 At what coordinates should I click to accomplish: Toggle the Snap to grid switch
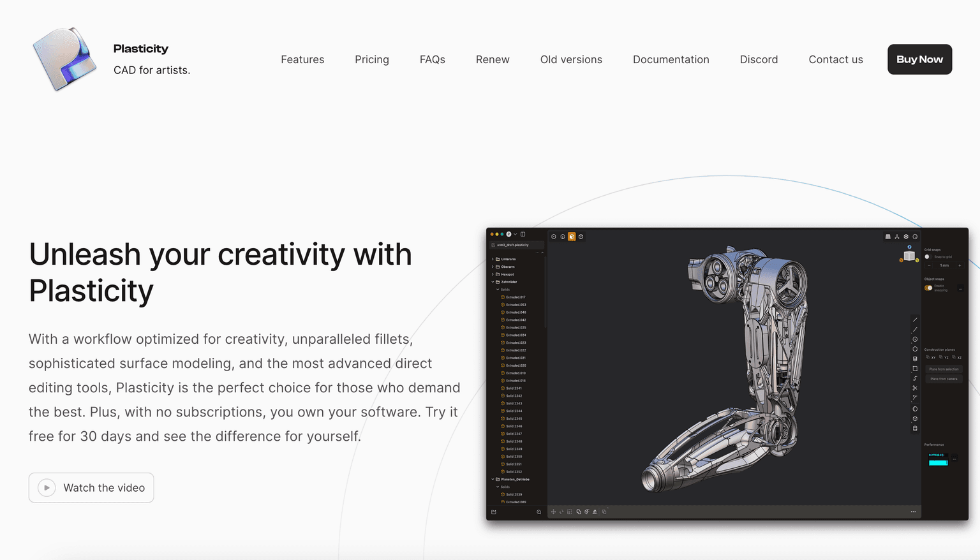(928, 257)
